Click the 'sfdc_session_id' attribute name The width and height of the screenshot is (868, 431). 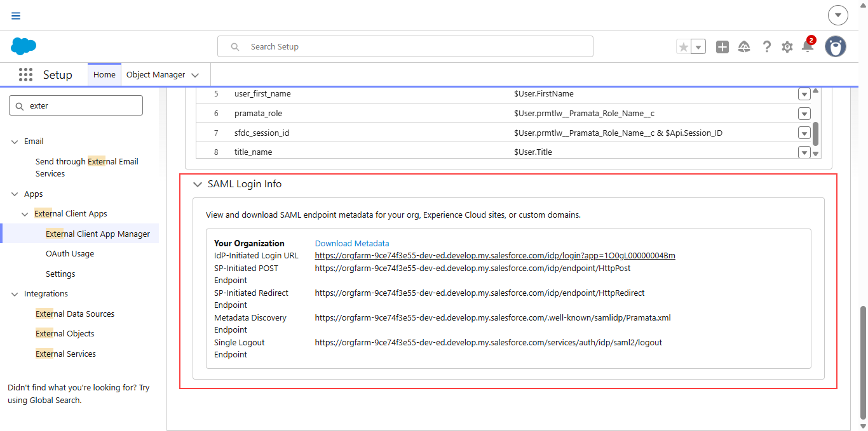[x=262, y=133]
